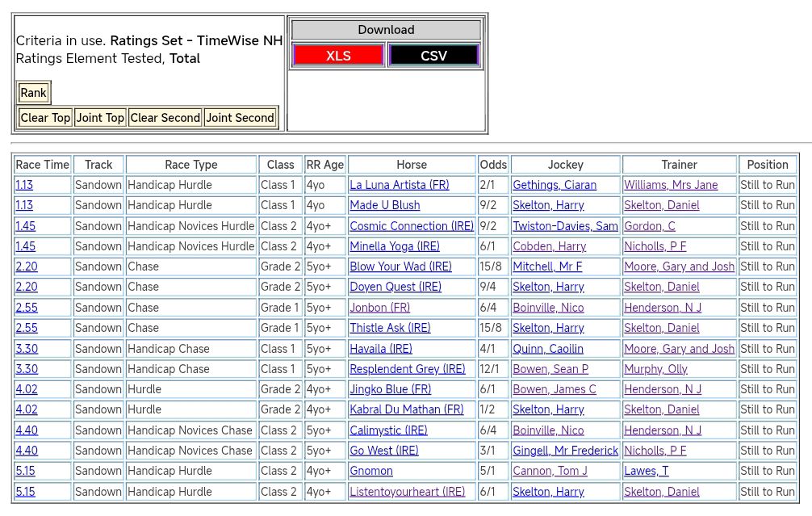Choose the Joint Top filter
This screenshot has width=812, height=516.
pyautogui.click(x=100, y=118)
